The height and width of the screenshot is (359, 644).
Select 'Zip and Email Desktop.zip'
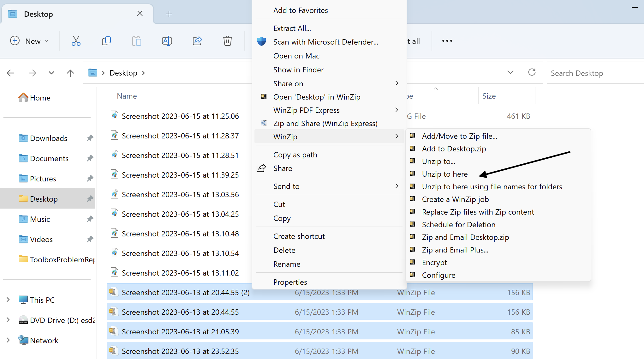[466, 237]
